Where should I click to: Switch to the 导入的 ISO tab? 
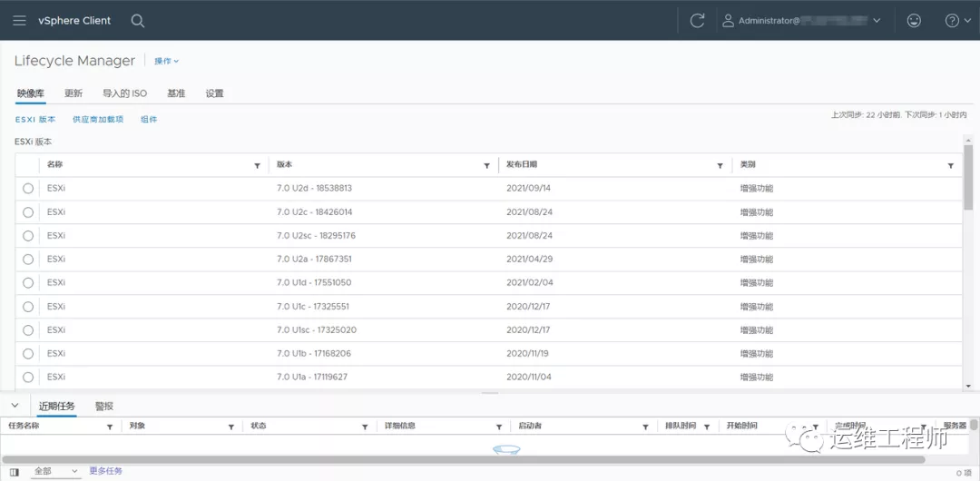[124, 93]
